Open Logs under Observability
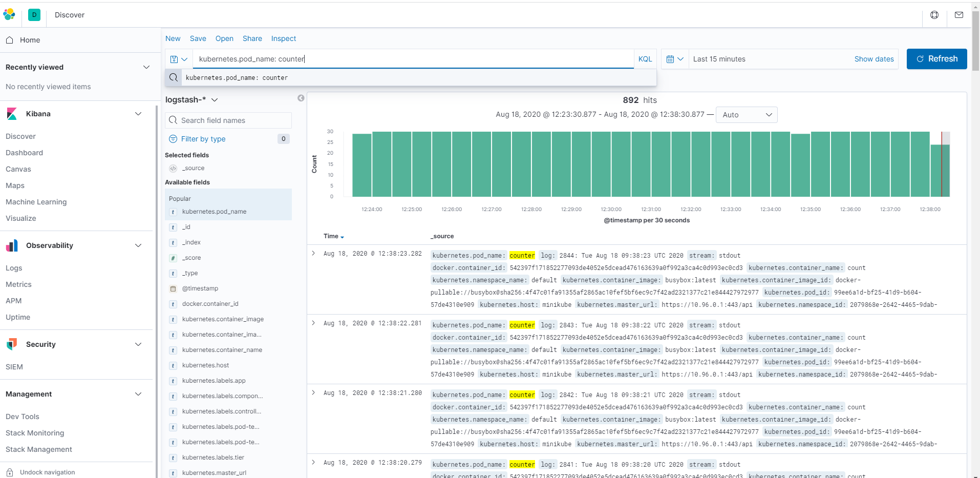 [x=14, y=268]
